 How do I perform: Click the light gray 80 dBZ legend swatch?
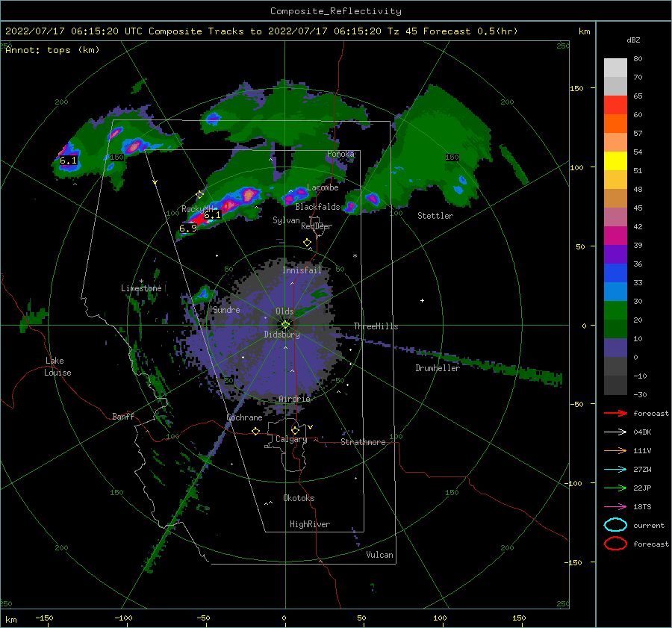(615, 67)
